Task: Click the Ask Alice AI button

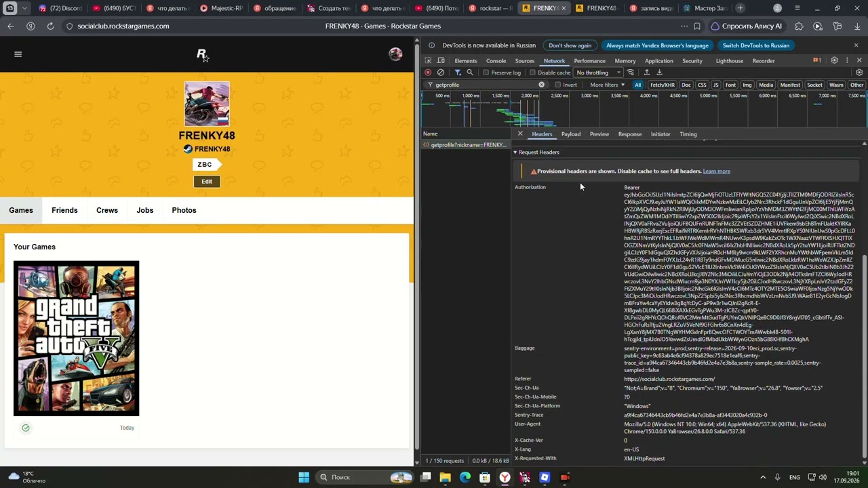Action: pos(746,26)
